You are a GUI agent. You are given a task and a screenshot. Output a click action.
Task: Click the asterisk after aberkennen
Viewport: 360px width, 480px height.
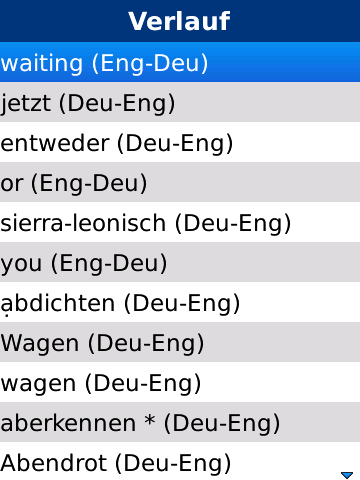[150, 420]
